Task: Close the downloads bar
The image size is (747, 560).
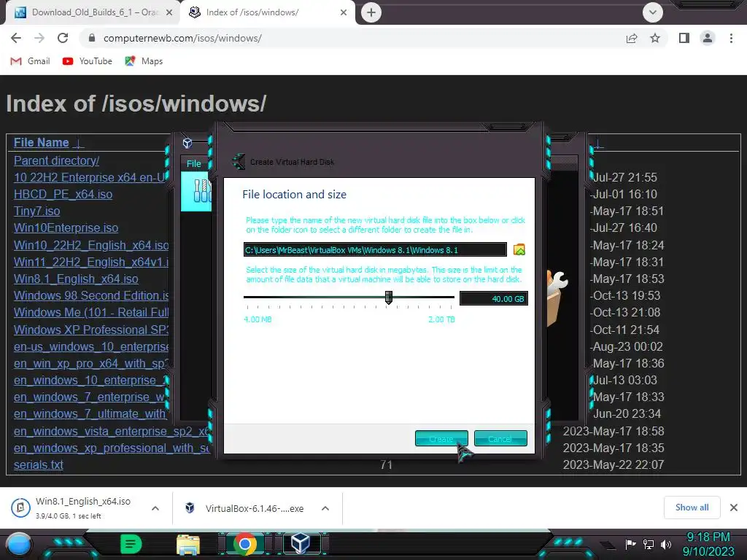Action: 734,507
